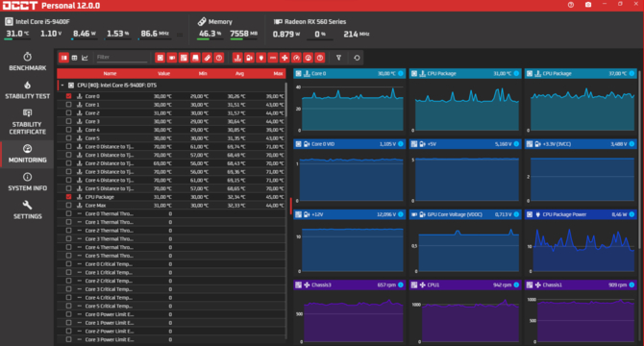This screenshot has width=644, height=346.
Task: Check the Core 5 checkbox
Action: coord(68,137)
